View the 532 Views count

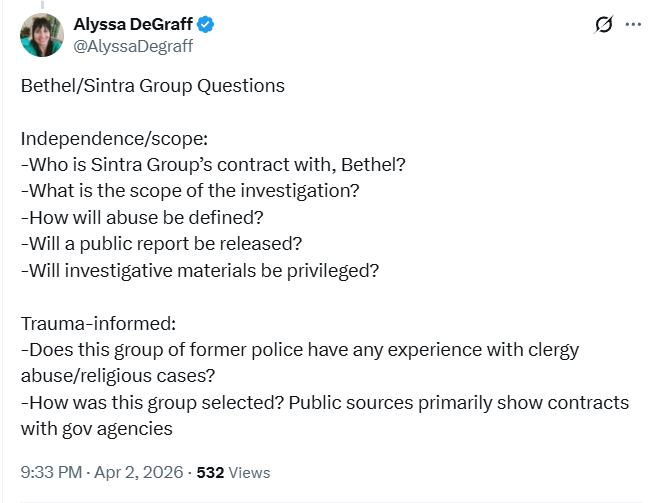click(233, 472)
